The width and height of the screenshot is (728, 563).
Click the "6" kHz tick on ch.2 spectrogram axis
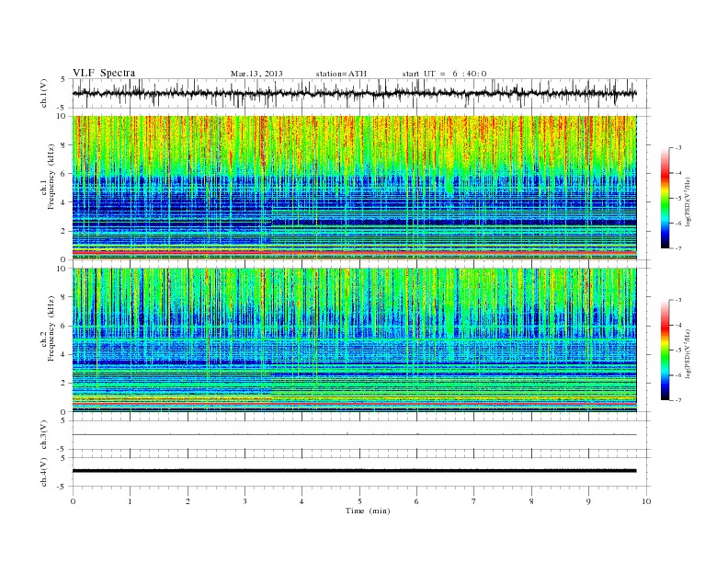(63, 326)
